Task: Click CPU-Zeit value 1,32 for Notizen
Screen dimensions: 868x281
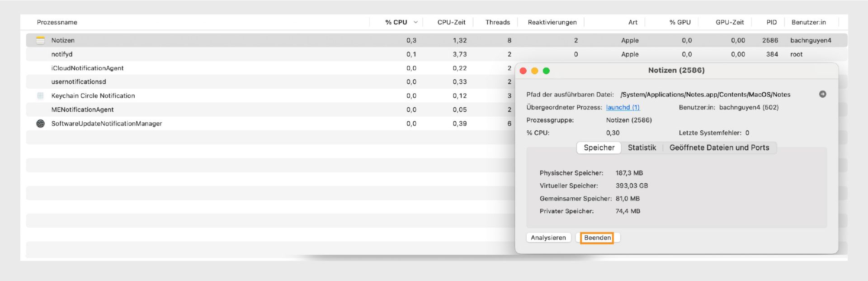Action: (x=460, y=40)
